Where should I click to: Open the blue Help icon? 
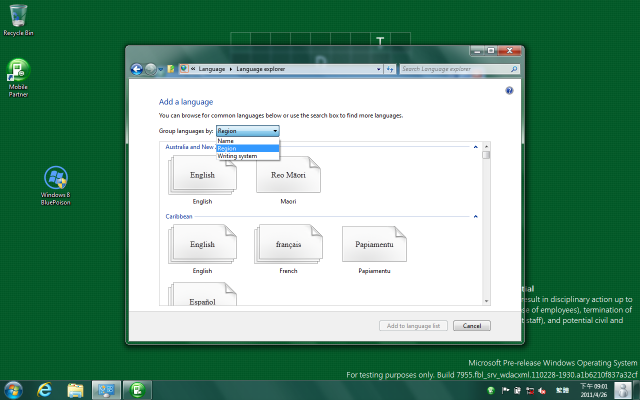pyautogui.click(x=509, y=91)
